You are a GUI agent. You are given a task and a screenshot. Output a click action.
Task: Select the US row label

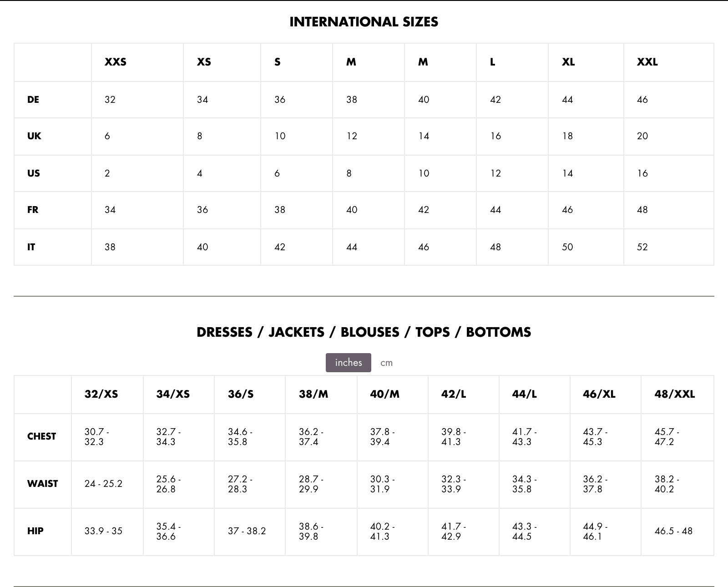pos(34,173)
